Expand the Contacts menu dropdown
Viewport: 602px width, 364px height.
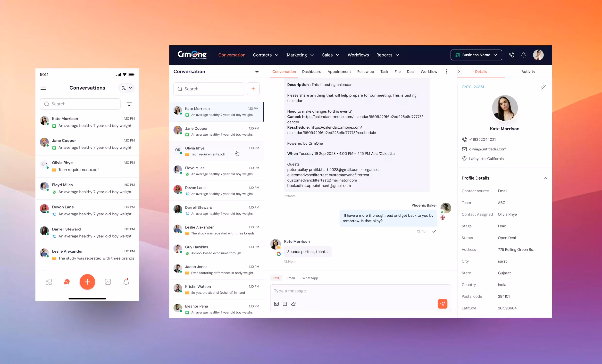coord(266,55)
